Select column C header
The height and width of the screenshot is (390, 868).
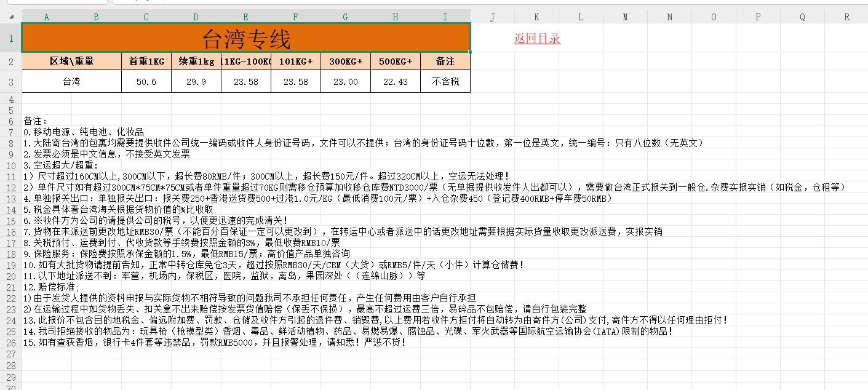coord(146,17)
